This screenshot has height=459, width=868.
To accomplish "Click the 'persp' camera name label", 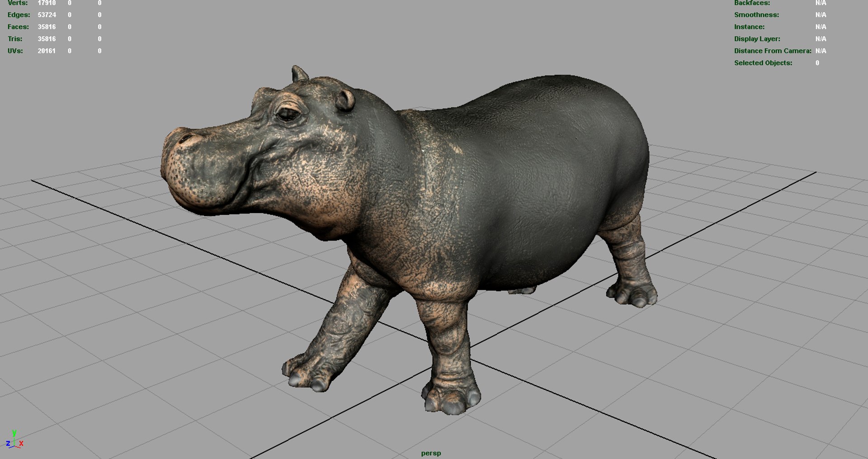I will click(x=431, y=453).
